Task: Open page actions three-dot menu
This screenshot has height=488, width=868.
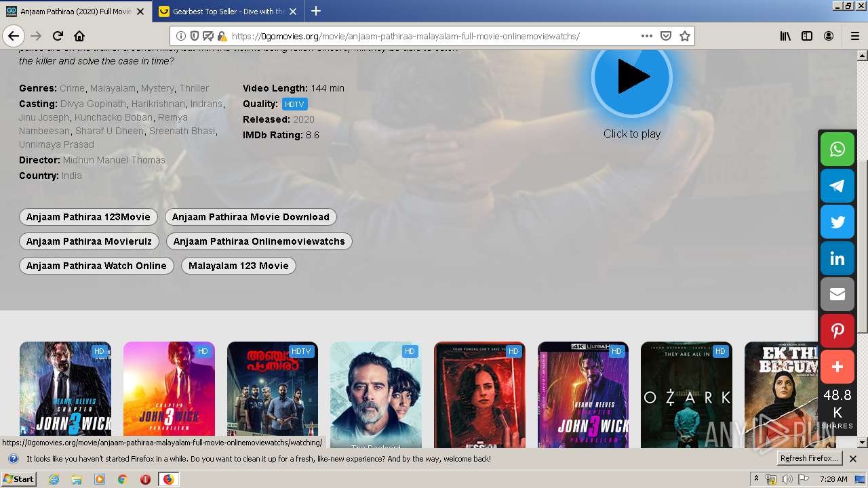Action: (647, 36)
